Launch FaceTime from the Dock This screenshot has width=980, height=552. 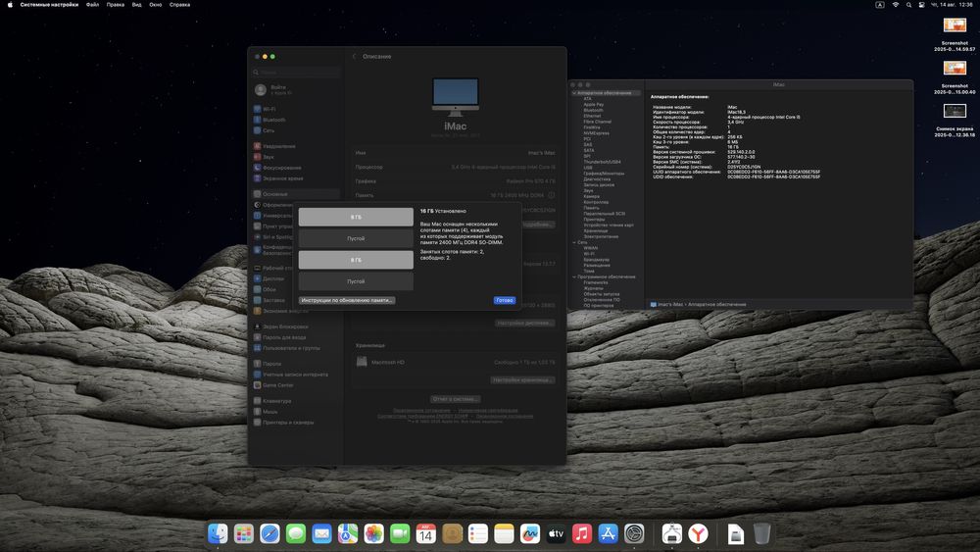coord(400,533)
